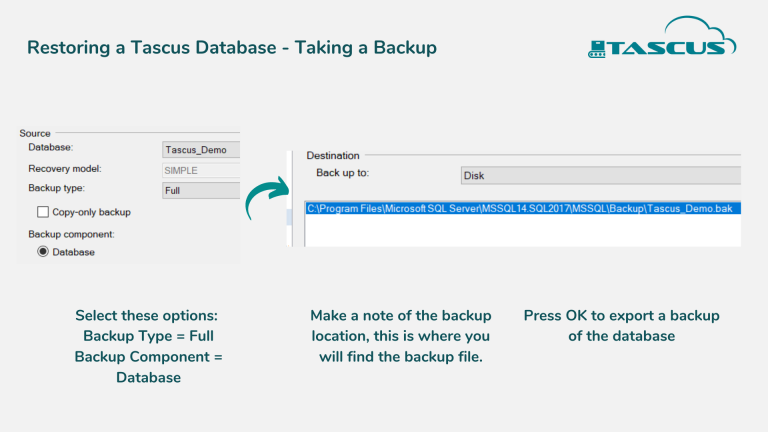Viewport: 768px width, 432px height.
Task: Select the Database backup component radio button
Action: 43,252
